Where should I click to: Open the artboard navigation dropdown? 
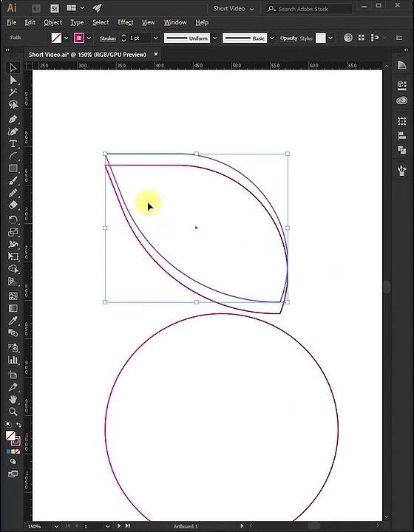pos(108,526)
